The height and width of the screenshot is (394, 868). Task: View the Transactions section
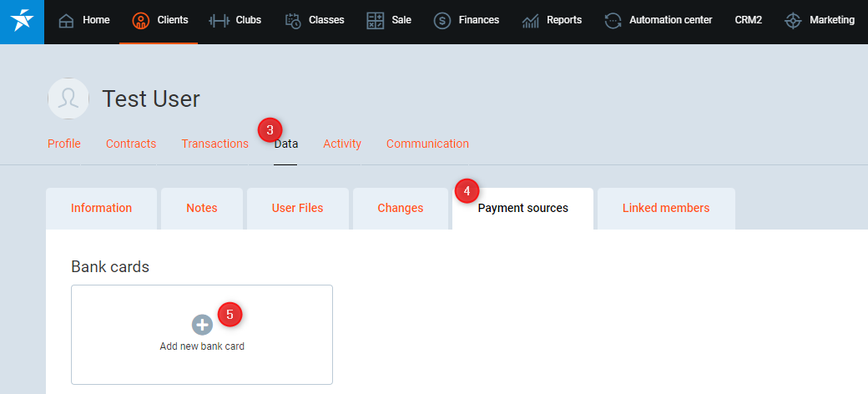214,144
